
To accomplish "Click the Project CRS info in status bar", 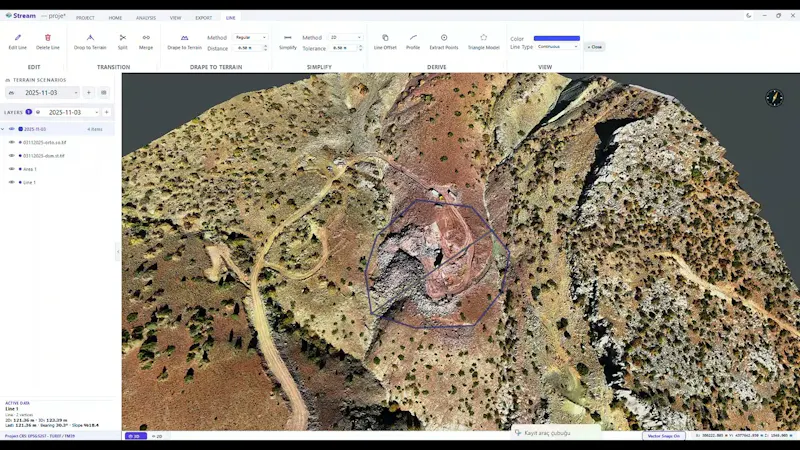I will tap(40, 436).
